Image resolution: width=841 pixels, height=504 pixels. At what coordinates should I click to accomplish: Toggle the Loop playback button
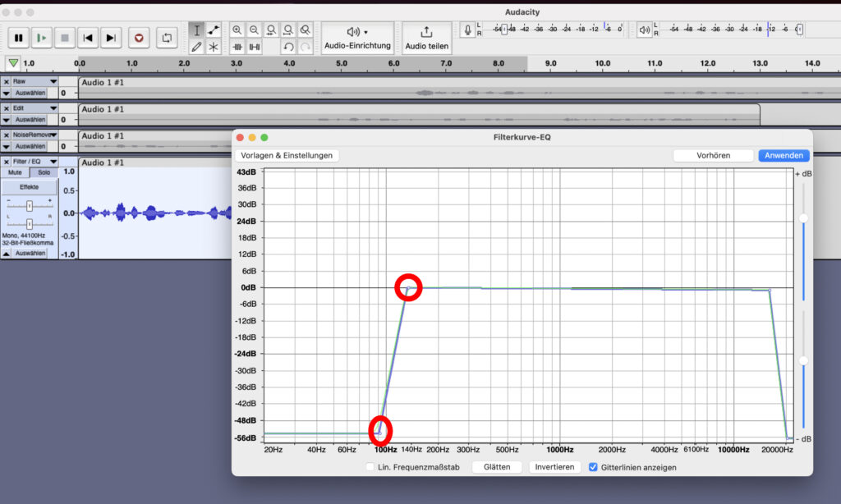click(x=167, y=38)
